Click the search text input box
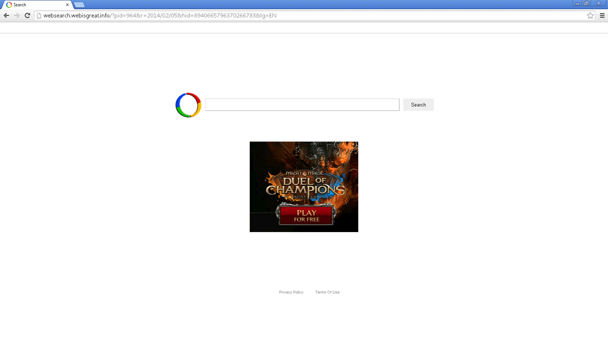This screenshot has width=608, height=364. pyautogui.click(x=302, y=105)
